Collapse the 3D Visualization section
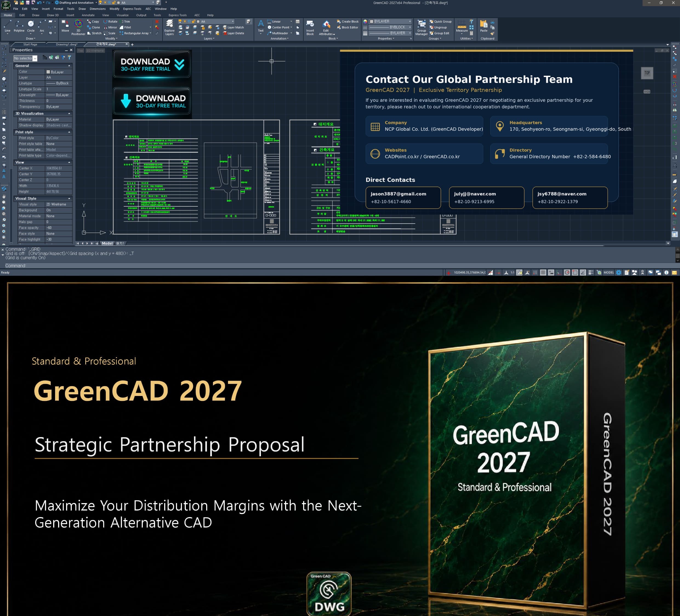The image size is (680, 616). pyautogui.click(x=69, y=114)
